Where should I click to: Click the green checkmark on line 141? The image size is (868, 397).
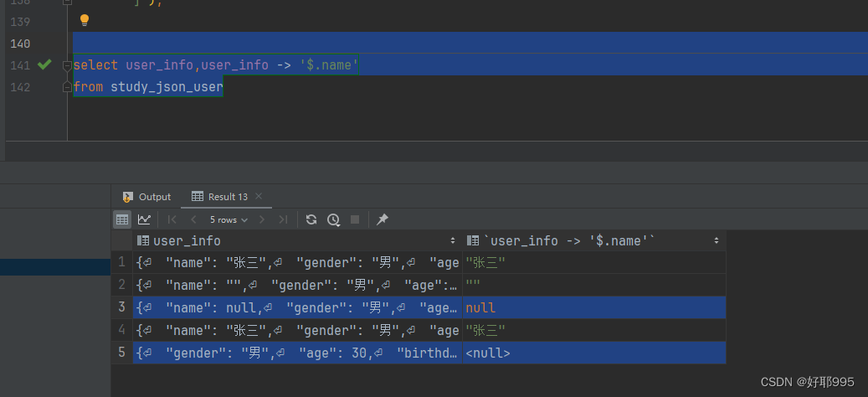coord(44,64)
